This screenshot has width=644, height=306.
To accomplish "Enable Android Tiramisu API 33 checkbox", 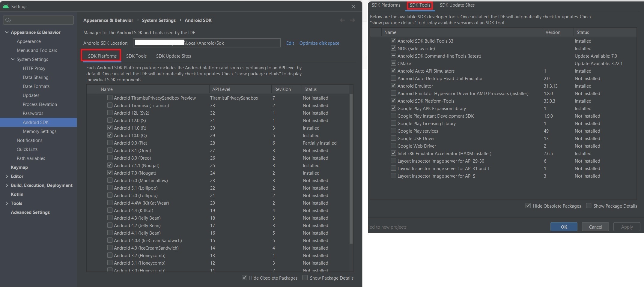I will tap(110, 105).
